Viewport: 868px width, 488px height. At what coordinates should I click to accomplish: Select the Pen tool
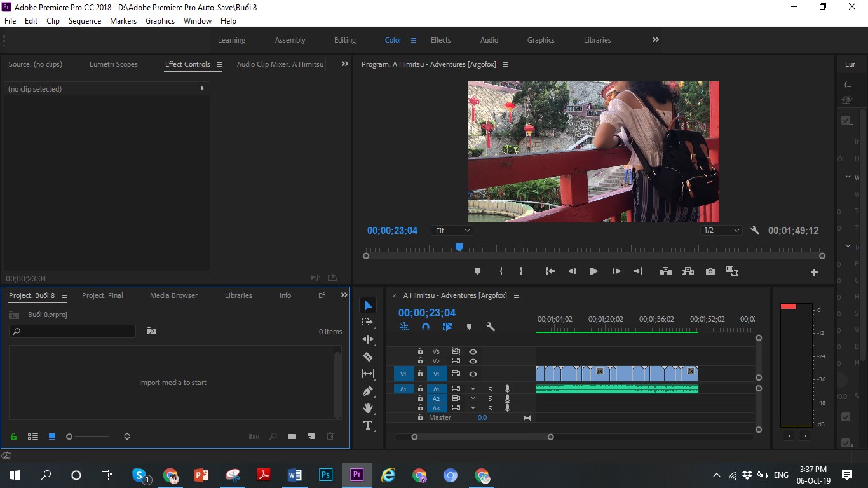click(368, 391)
